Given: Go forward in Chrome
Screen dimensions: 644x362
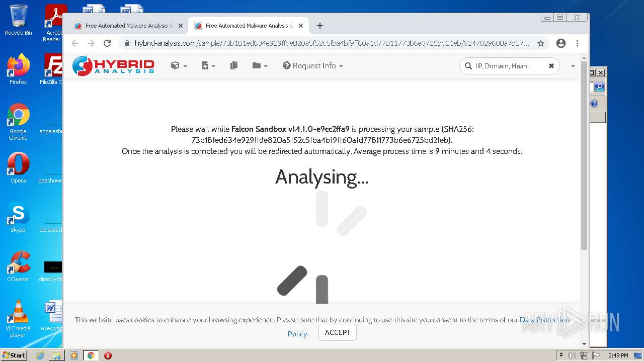Looking at the screenshot, I should click(91, 43).
